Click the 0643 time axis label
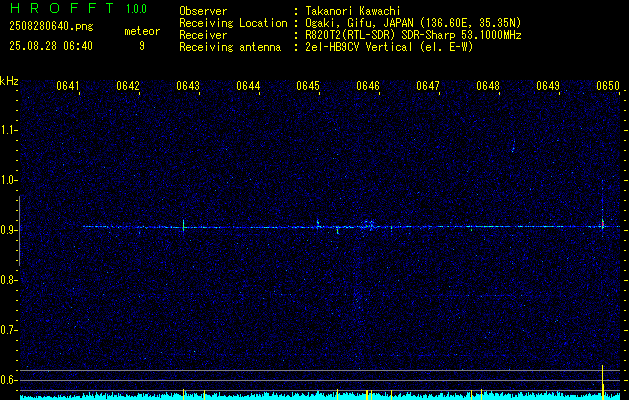This screenshot has width=629, height=400. click(188, 86)
